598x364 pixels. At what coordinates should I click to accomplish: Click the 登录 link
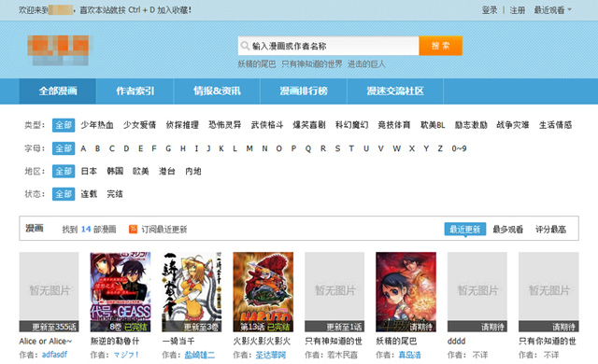pyautogui.click(x=490, y=10)
